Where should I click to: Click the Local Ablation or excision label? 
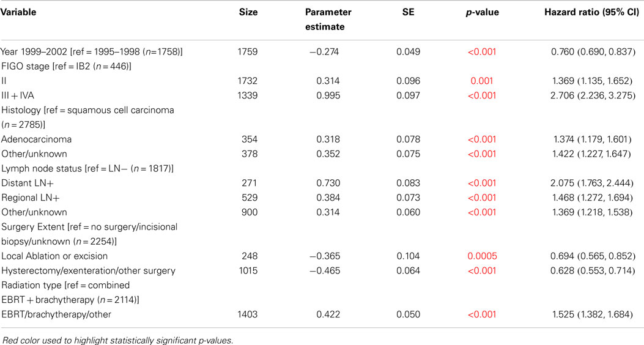tap(54, 256)
